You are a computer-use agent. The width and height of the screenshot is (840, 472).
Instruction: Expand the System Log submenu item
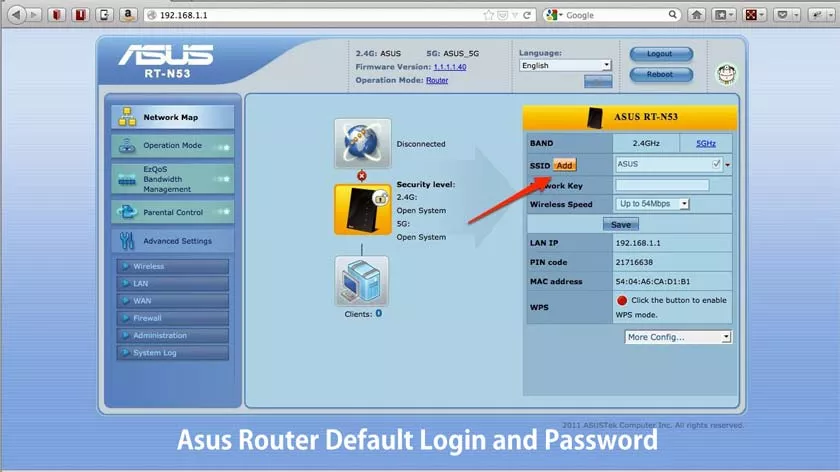pyautogui.click(x=172, y=353)
